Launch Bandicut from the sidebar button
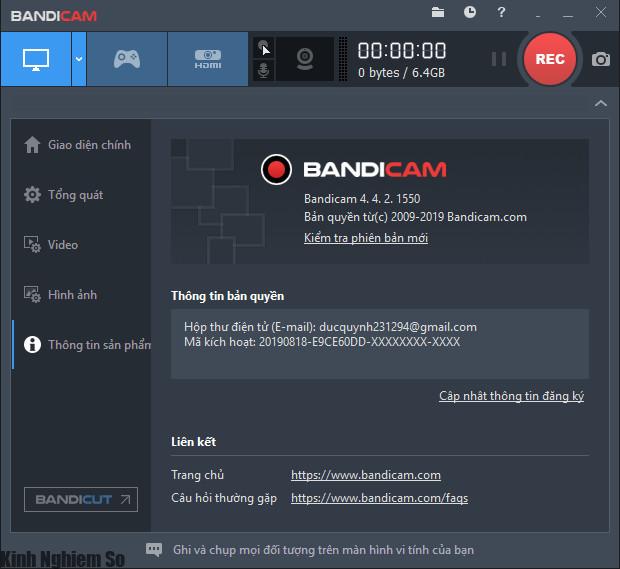620x569 pixels. coord(81,499)
